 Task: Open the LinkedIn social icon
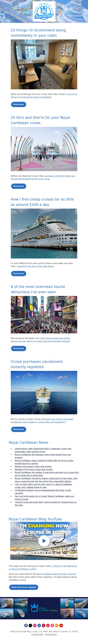39,625
